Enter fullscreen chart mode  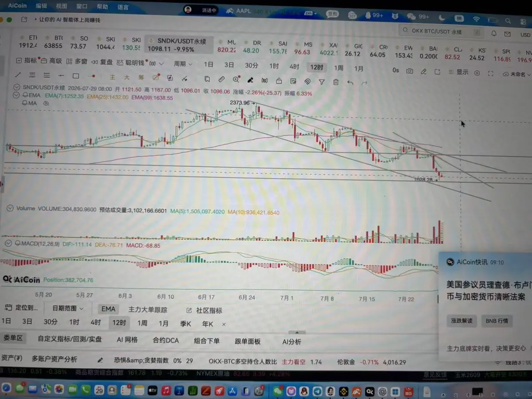coord(491,74)
